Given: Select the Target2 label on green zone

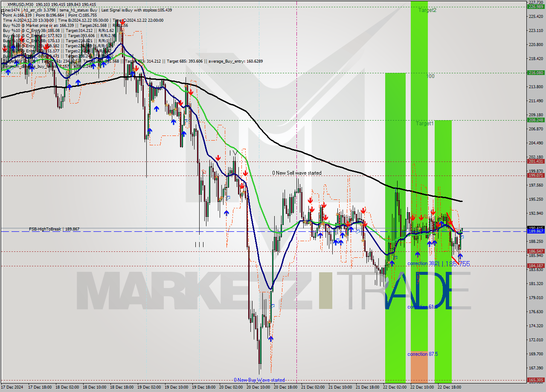Looking at the screenshot, I should (427, 10).
